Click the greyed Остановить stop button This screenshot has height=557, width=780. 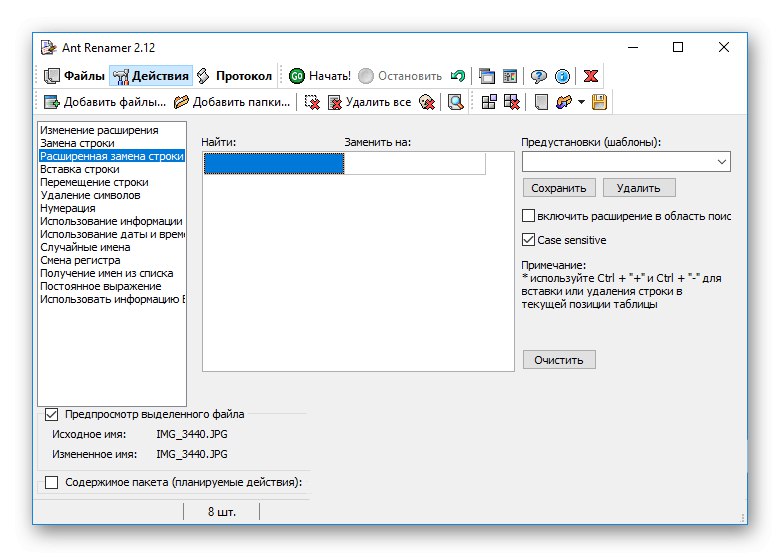point(400,76)
